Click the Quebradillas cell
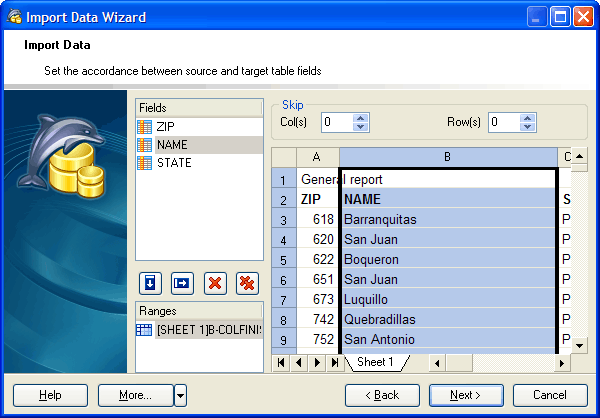The image size is (600, 418). point(448,319)
